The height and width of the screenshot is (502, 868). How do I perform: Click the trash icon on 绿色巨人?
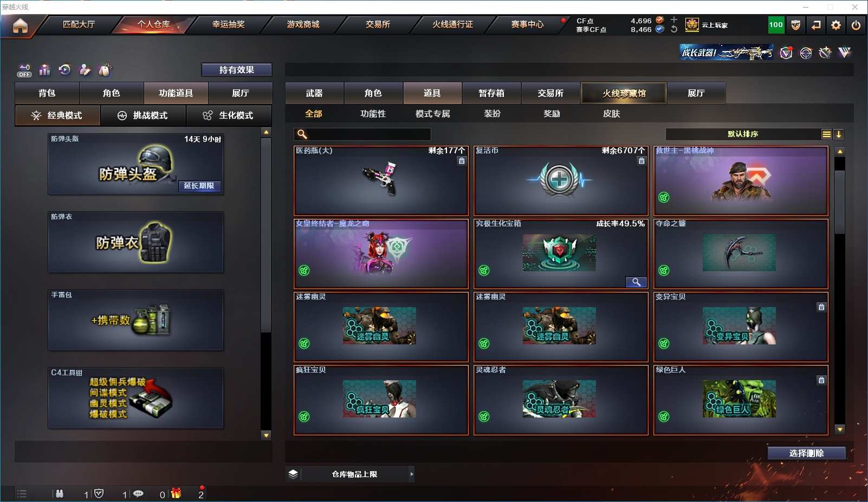pos(821,380)
